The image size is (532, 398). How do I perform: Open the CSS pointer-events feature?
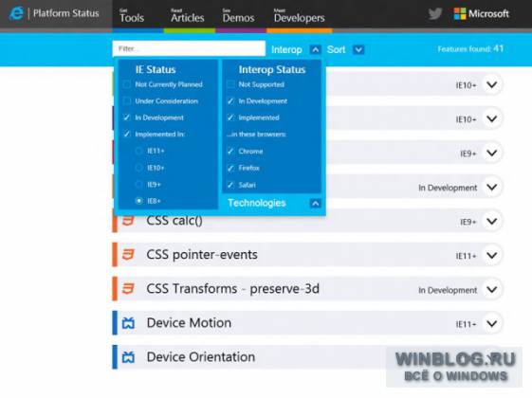(202, 255)
